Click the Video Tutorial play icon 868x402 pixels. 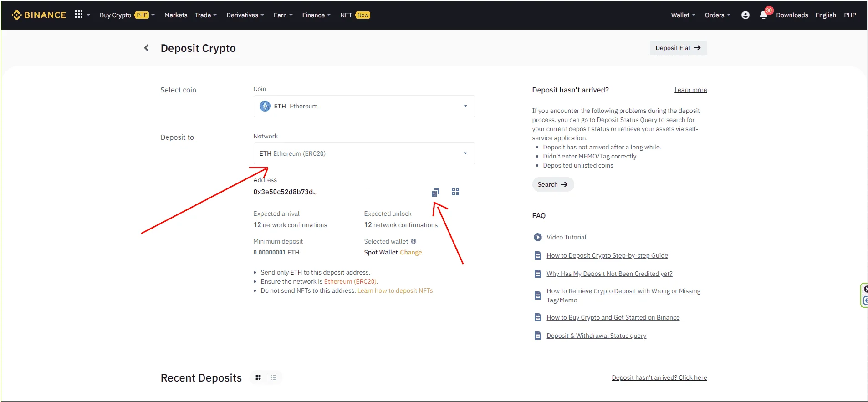point(538,237)
